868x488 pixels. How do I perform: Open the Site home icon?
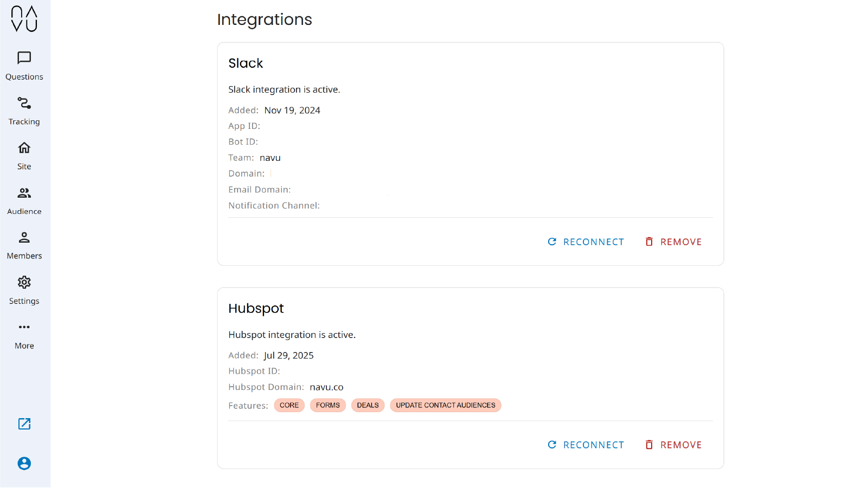click(24, 155)
